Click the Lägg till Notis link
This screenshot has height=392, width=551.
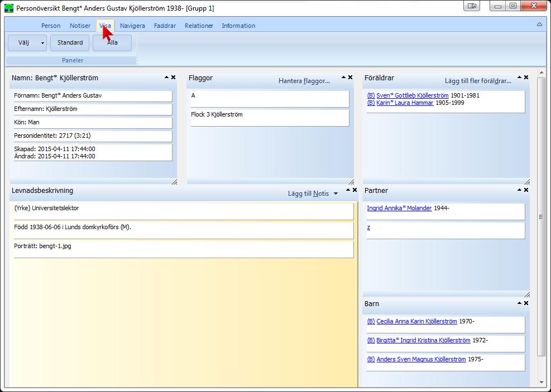[x=309, y=193]
